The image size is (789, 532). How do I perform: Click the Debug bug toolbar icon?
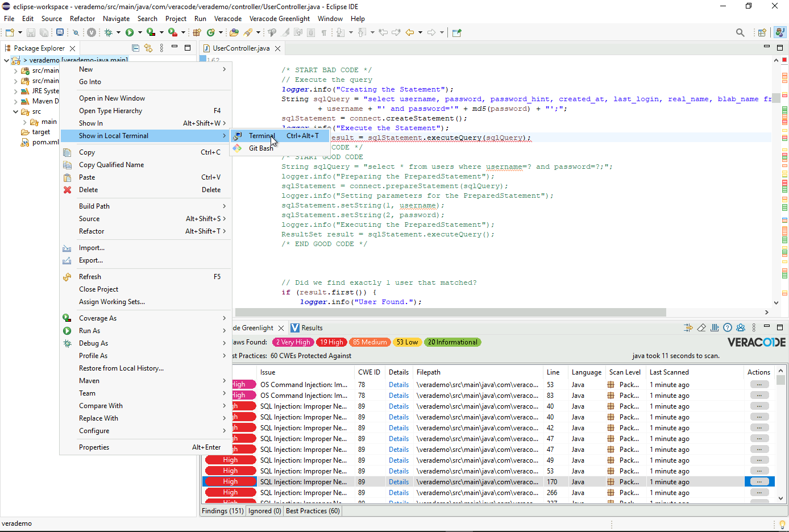pyautogui.click(x=108, y=32)
